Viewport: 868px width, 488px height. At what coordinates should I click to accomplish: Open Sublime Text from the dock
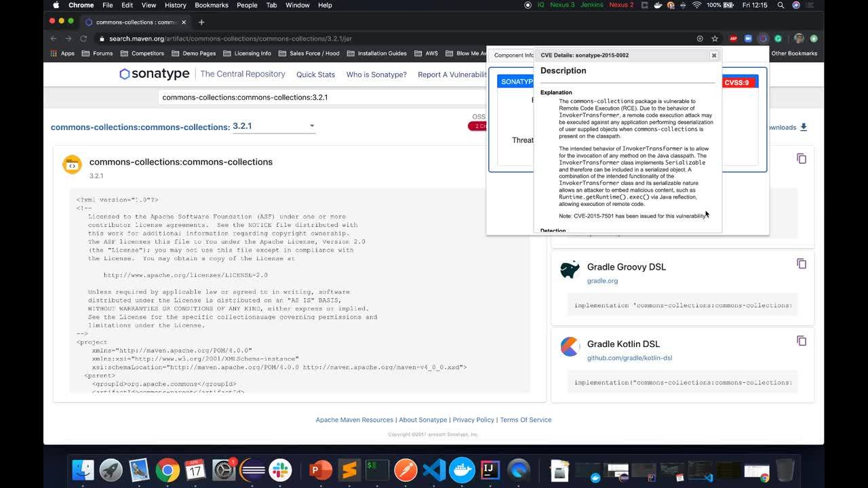(x=349, y=469)
